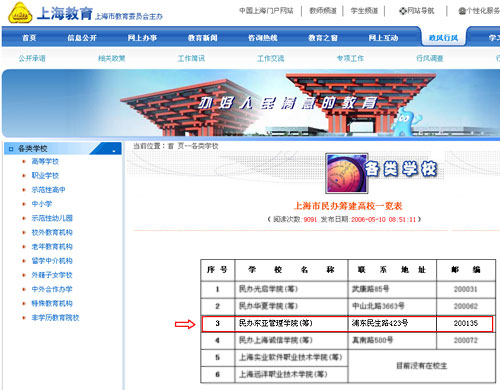Open the 信息公开 menu tab
500x390 pixels.
[82, 38]
